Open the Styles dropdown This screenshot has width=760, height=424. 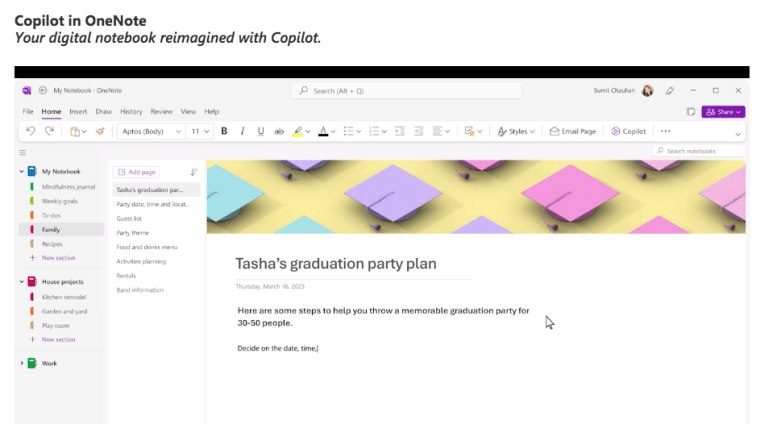[515, 131]
